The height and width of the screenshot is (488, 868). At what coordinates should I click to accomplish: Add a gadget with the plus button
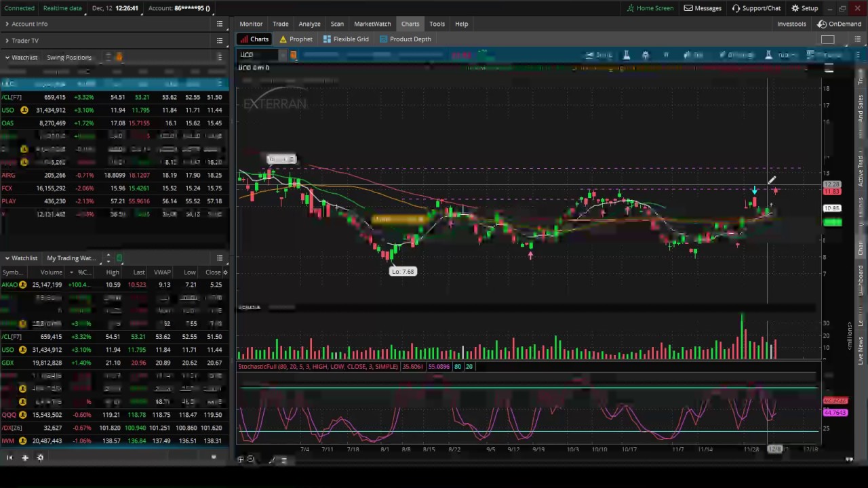pyautogui.click(x=24, y=458)
